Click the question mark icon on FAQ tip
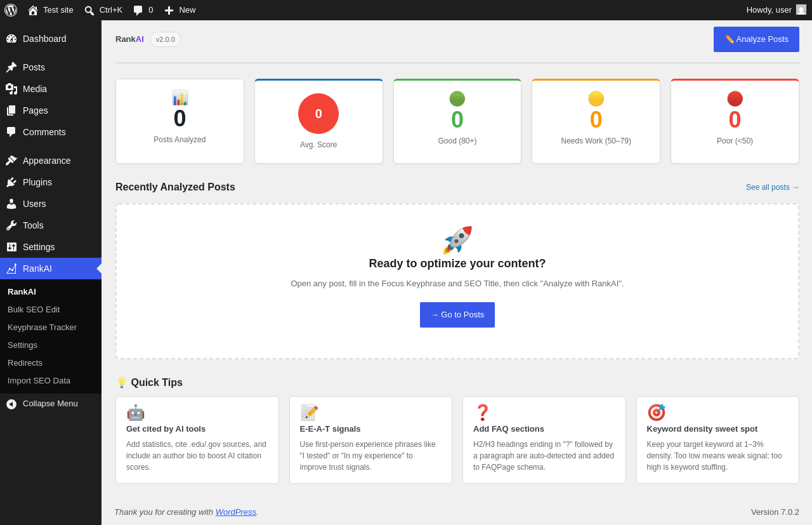The height and width of the screenshot is (525, 812). click(482, 413)
